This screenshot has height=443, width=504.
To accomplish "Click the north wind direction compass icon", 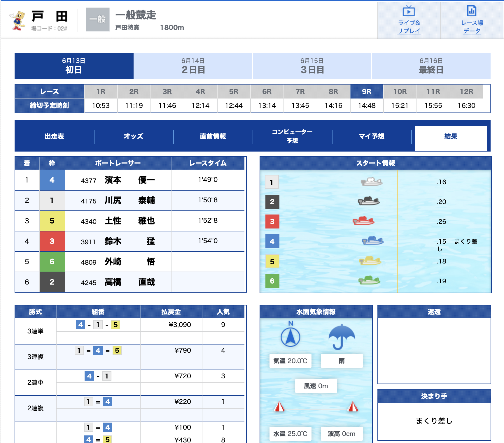I will pyautogui.click(x=290, y=337).
